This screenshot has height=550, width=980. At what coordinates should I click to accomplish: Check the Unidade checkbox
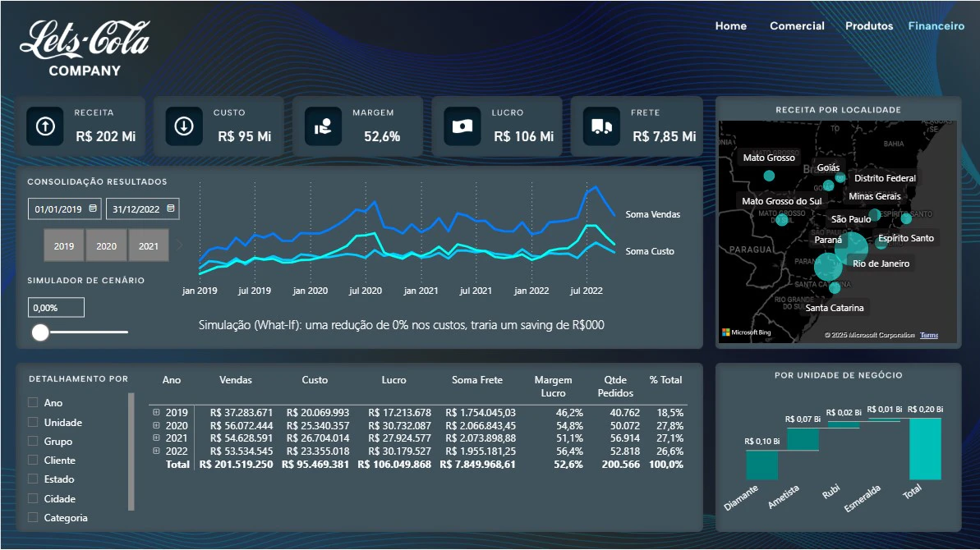(33, 422)
